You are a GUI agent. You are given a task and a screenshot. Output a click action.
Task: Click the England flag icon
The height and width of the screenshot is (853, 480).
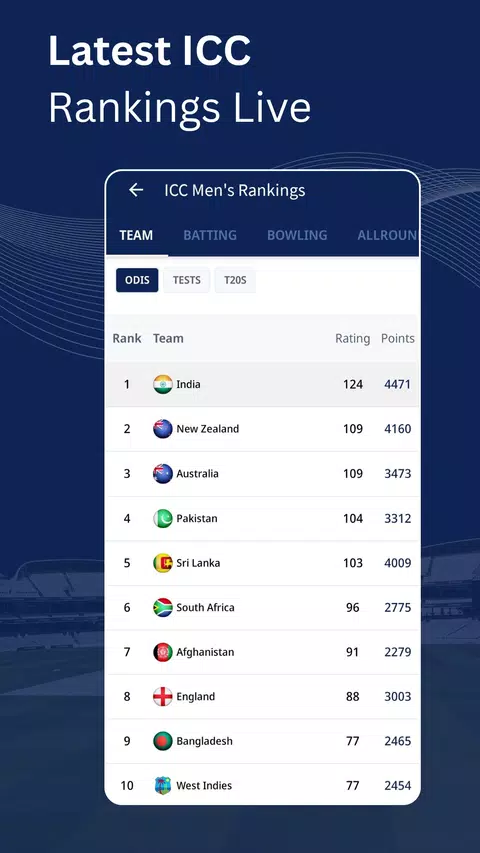(x=163, y=697)
